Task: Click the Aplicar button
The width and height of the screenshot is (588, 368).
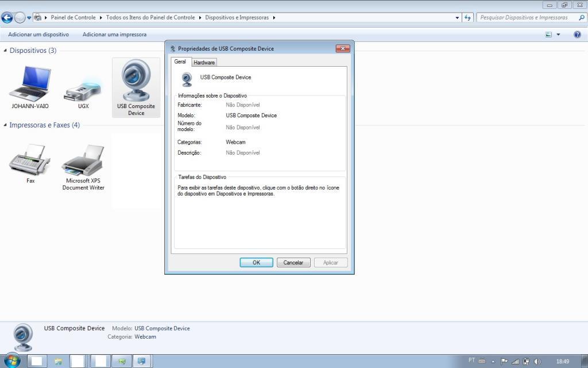Action: [x=331, y=262]
